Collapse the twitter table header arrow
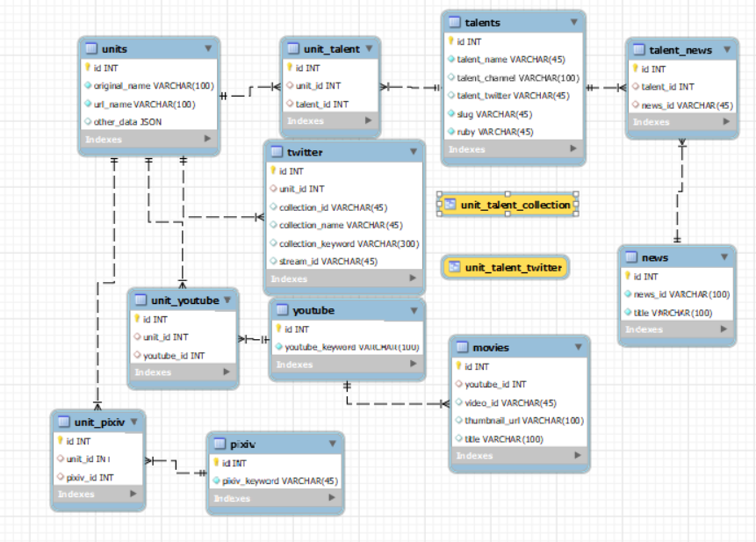This screenshot has height=542, width=756. click(x=414, y=151)
